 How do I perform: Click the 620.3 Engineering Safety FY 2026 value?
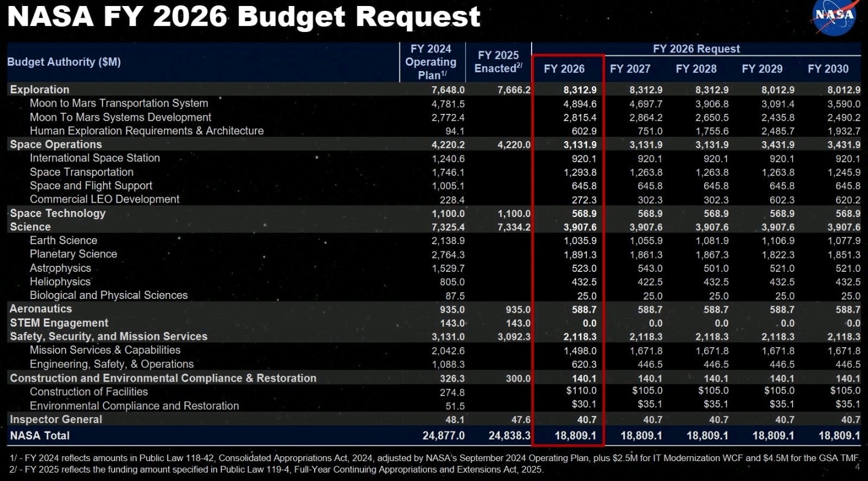pos(584,364)
